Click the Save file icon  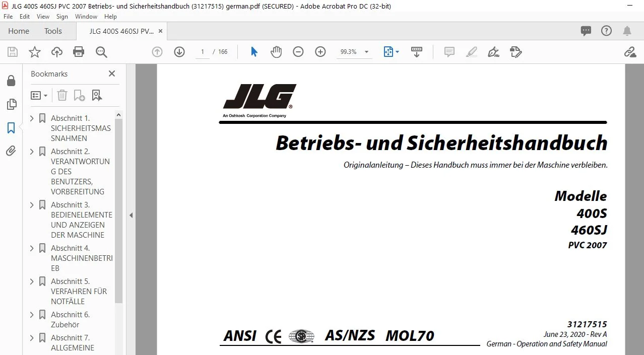tap(13, 52)
